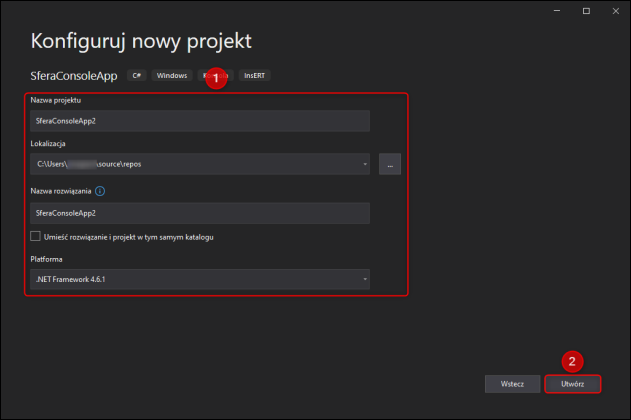Enable placing solution and project in same directory
The image size is (631, 420).
click(x=36, y=237)
